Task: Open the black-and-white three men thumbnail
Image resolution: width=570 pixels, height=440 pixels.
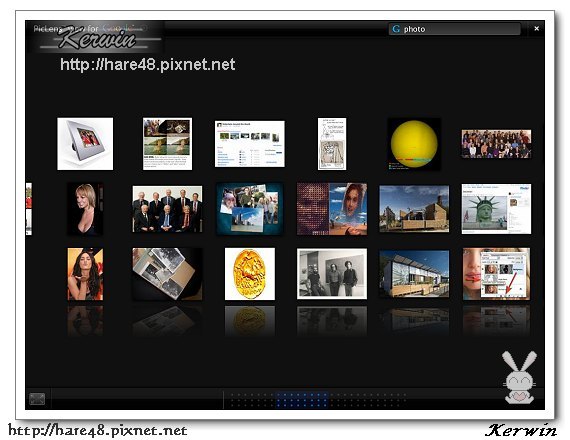Action: coord(332,274)
